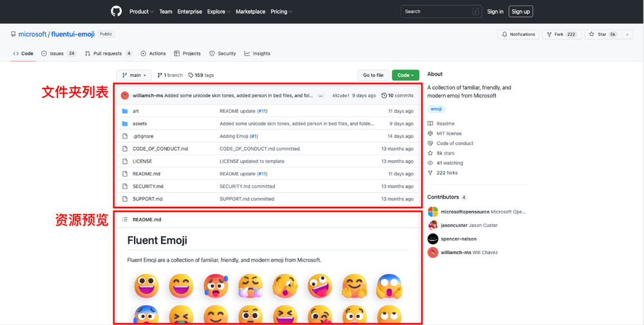Open the Pull requests tab

click(x=108, y=54)
